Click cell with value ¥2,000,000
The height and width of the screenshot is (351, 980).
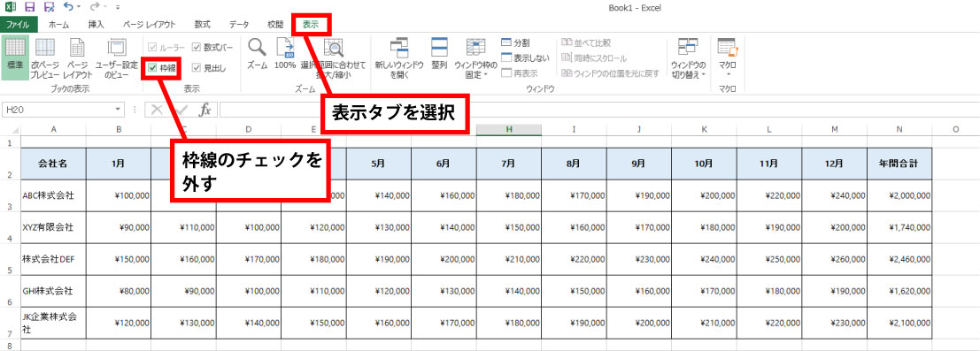tap(899, 195)
